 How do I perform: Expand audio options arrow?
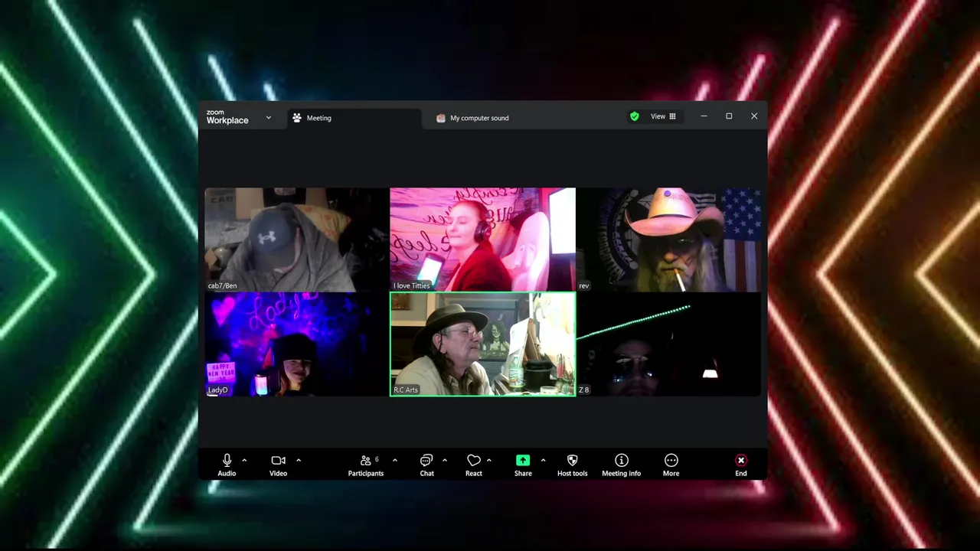(244, 460)
